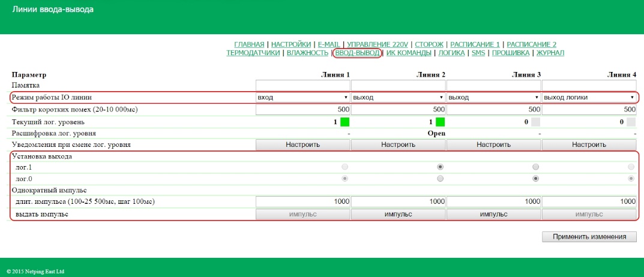
Task: Click the pulse duration field for Линия 3
Action: [x=493, y=201]
